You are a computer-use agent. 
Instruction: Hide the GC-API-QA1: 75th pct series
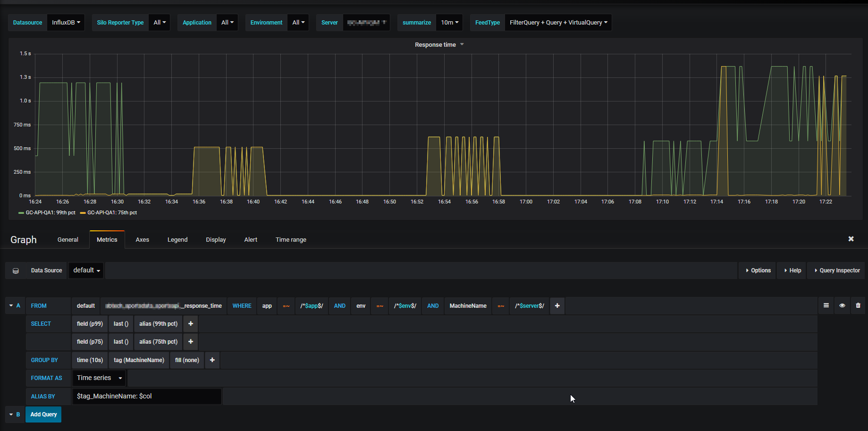(x=112, y=212)
